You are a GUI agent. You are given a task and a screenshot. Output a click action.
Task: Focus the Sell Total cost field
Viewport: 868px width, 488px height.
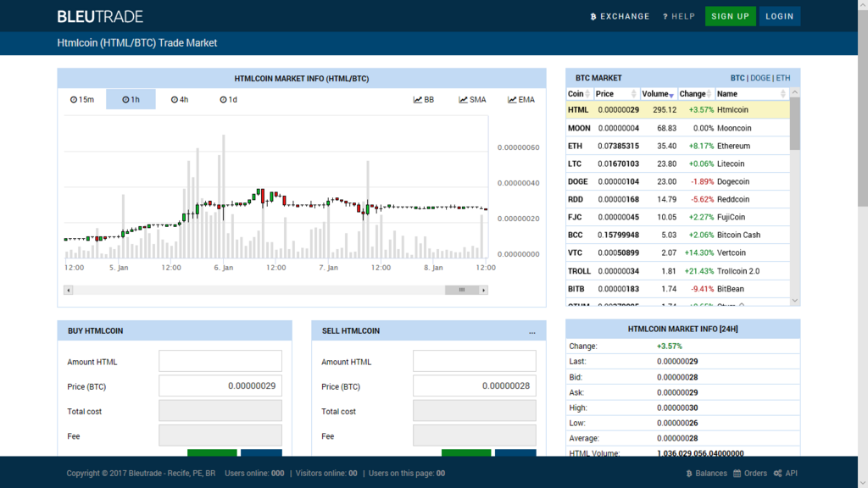(475, 411)
